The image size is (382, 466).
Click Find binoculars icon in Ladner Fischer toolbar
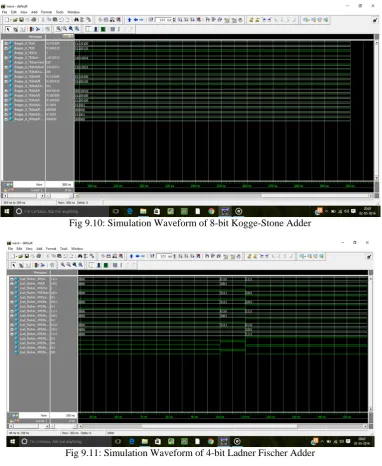tap(80, 256)
